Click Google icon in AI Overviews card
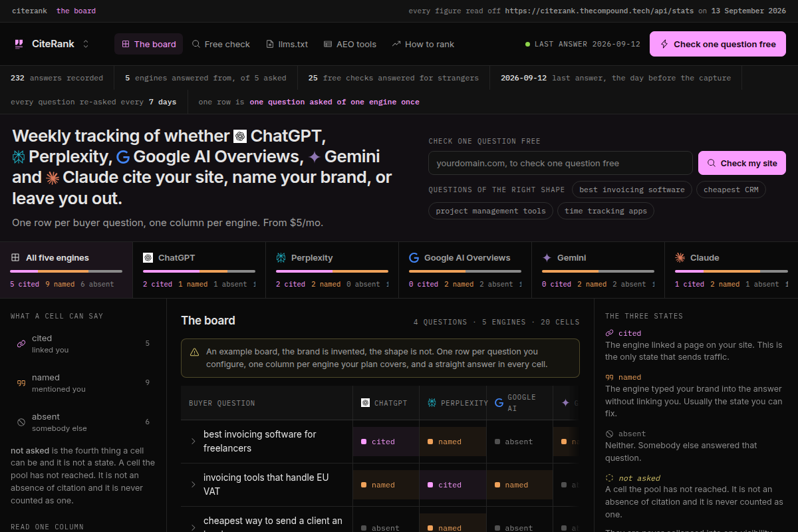Viewport: 798px width, 532px height. coord(414,257)
